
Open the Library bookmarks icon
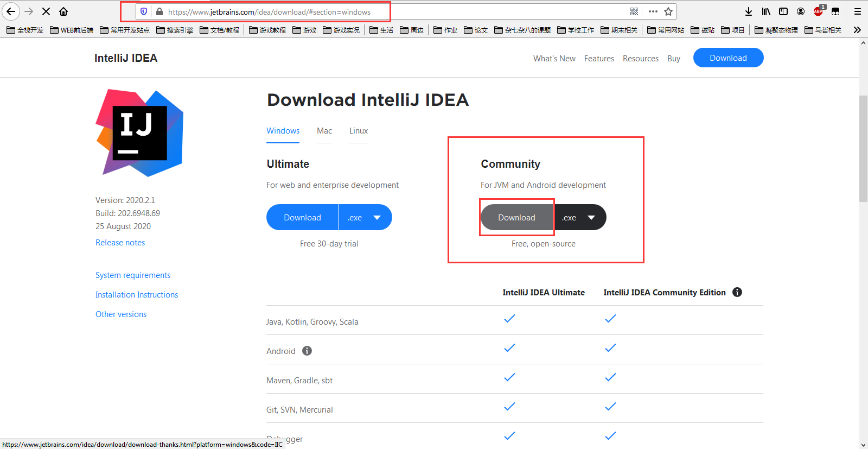pyautogui.click(x=766, y=11)
